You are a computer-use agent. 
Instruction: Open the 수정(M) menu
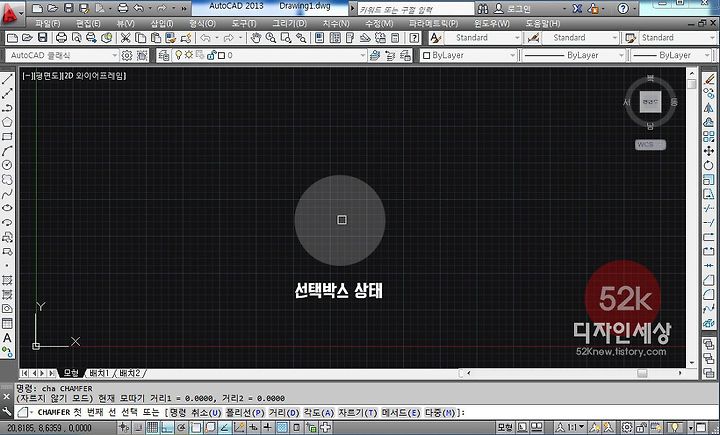379,23
